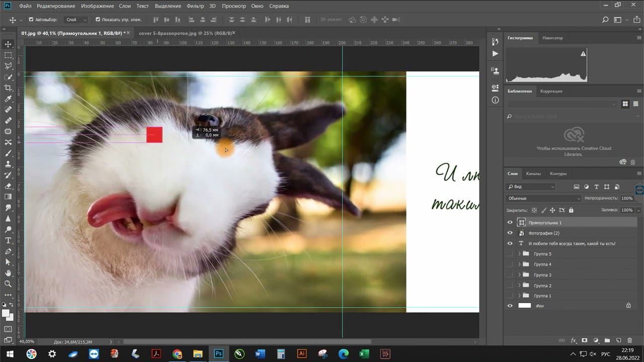Click the trash icon in Layers panel

pyautogui.click(x=629, y=340)
